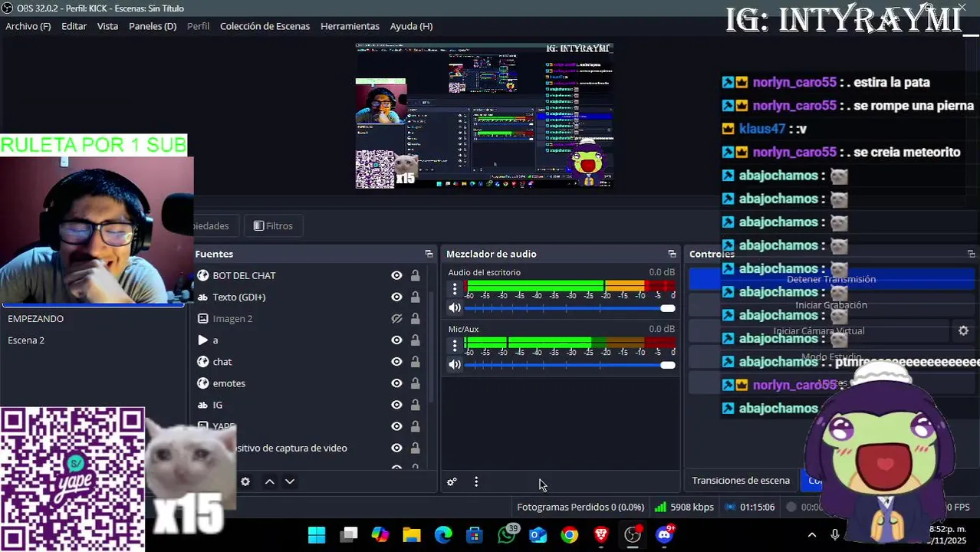The width and height of the screenshot is (980, 552).
Task: Open the Editar menu
Action: (74, 26)
